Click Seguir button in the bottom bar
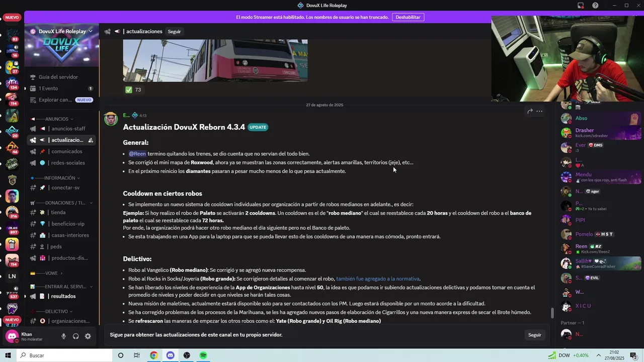The width and height of the screenshot is (644, 362). coord(534,335)
